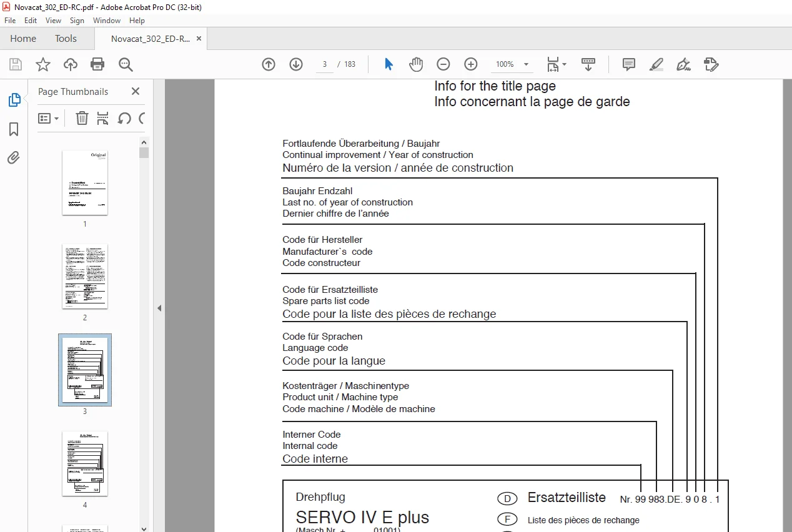Click 'Info for the title page' text
The width and height of the screenshot is (792, 532).
(495, 86)
